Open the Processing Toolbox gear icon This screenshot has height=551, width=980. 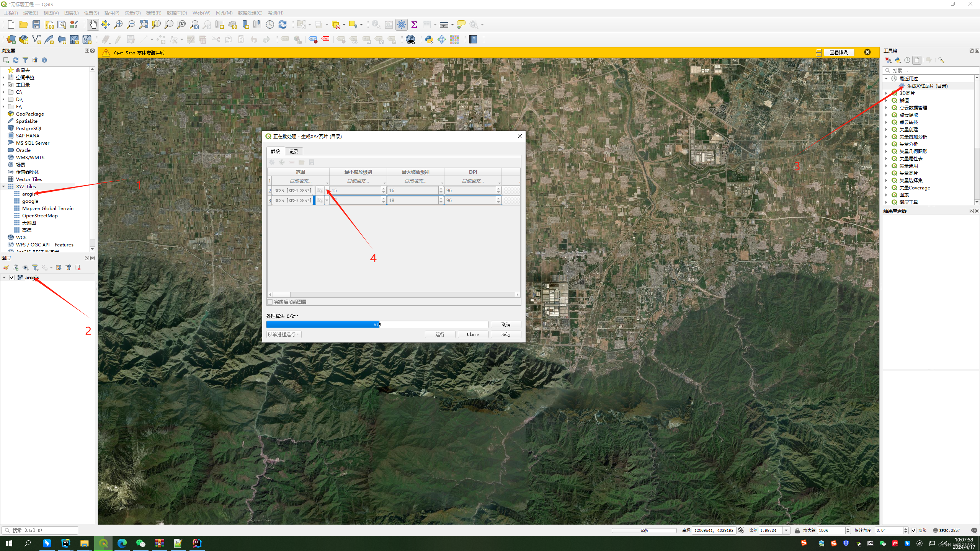[402, 24]
